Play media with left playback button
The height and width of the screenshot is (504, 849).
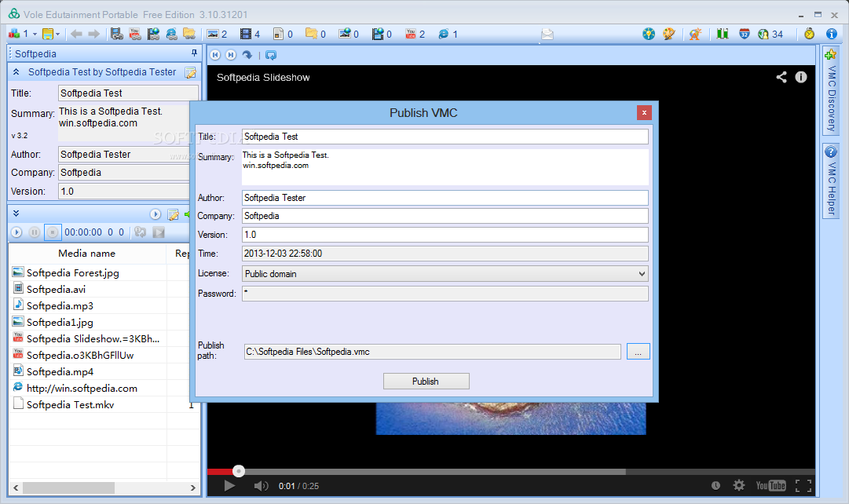16,232
